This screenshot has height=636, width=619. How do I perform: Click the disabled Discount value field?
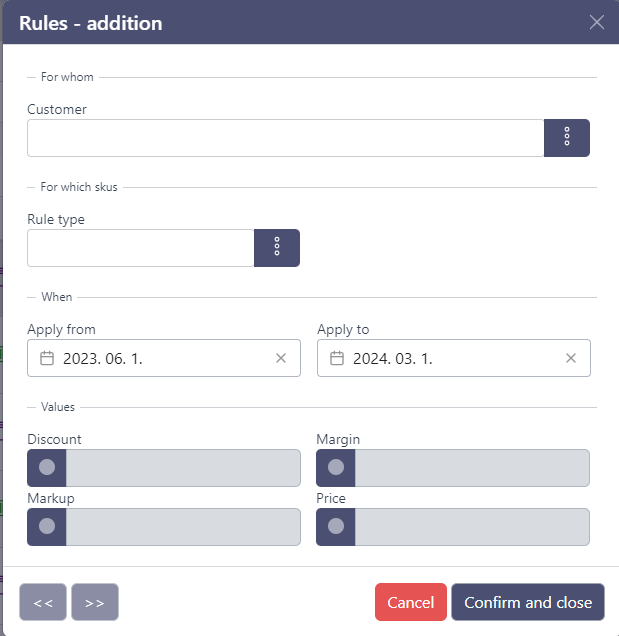pos(182,467)
